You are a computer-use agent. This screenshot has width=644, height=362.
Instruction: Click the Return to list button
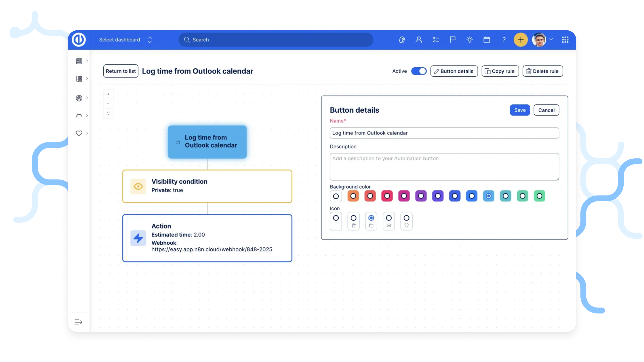(x=120, y=71)
